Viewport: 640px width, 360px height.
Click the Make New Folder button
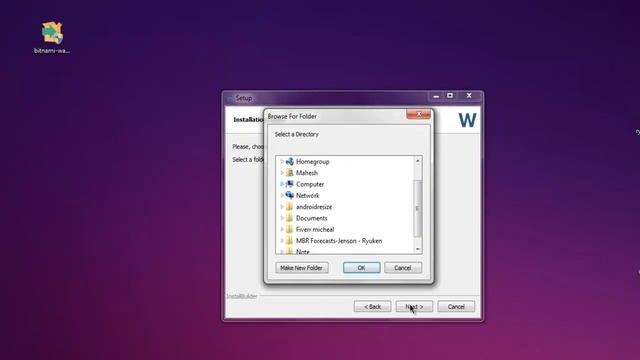(302, 268)
